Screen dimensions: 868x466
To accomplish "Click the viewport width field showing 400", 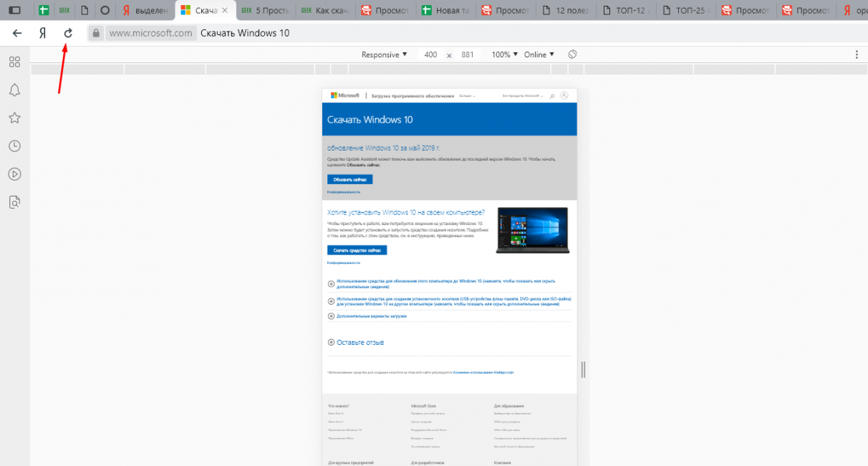I will [430, 54].
